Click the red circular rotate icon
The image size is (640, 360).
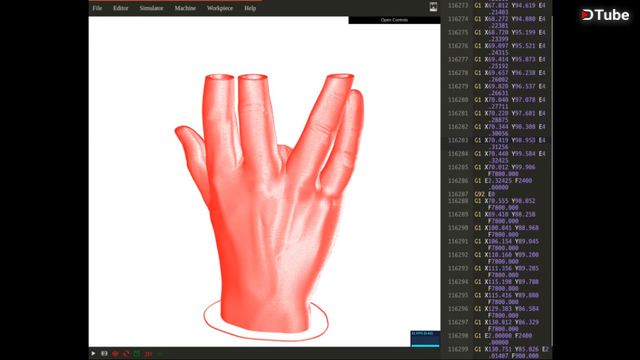126,353
